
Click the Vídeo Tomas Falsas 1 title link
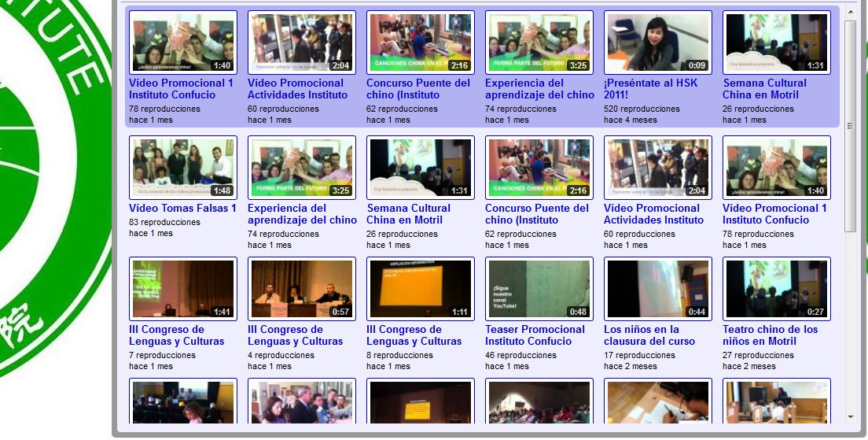pyautogui.click(x=182, y=209)
